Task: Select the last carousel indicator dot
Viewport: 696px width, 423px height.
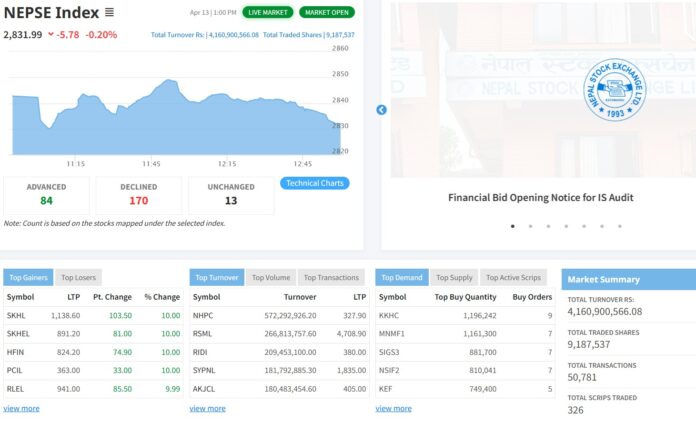Action: (x=620, y=226)
